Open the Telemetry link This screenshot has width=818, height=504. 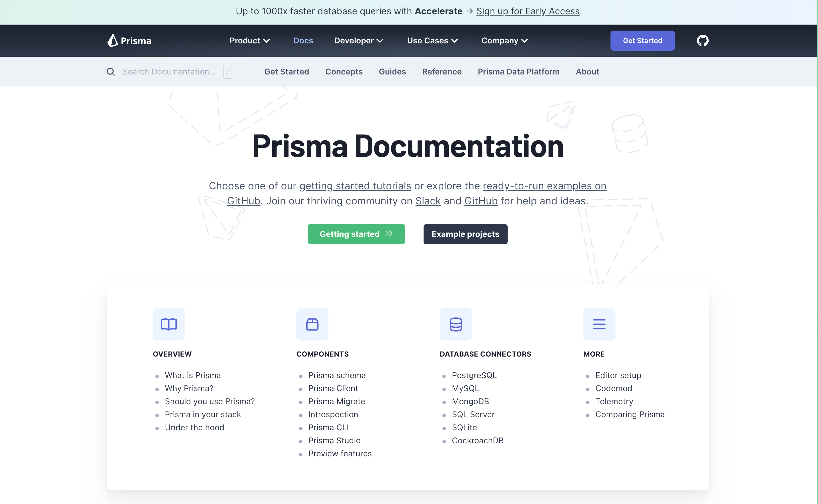[614, 401]
